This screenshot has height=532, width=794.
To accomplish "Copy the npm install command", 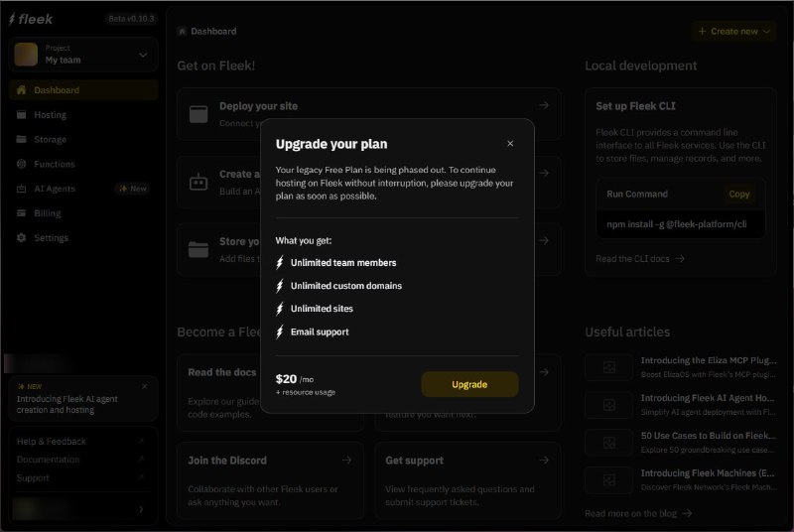I will click(x=738, y=195).
